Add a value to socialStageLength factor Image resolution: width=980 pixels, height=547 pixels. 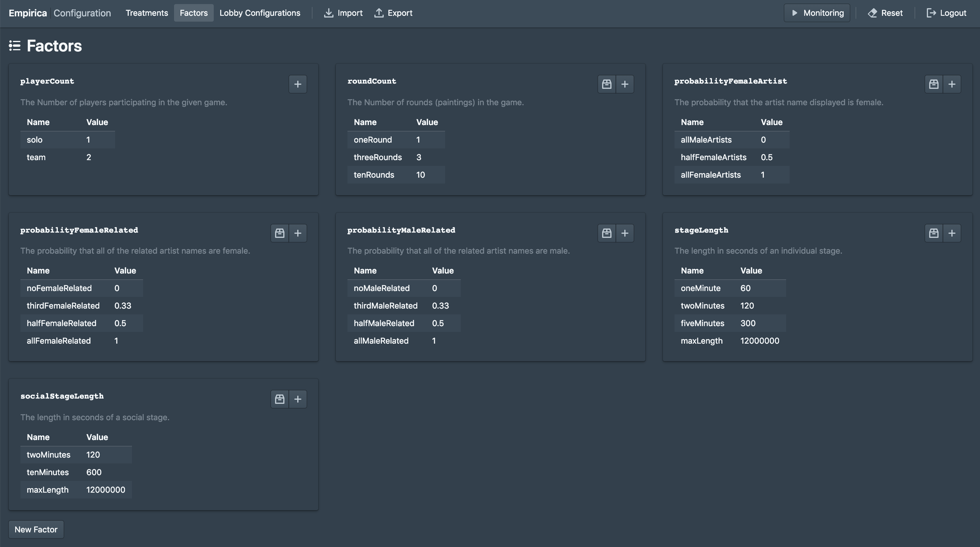(x=298, y=399)
